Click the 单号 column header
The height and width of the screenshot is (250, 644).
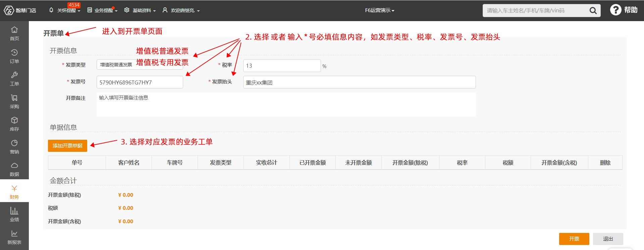tap(77, 163)
